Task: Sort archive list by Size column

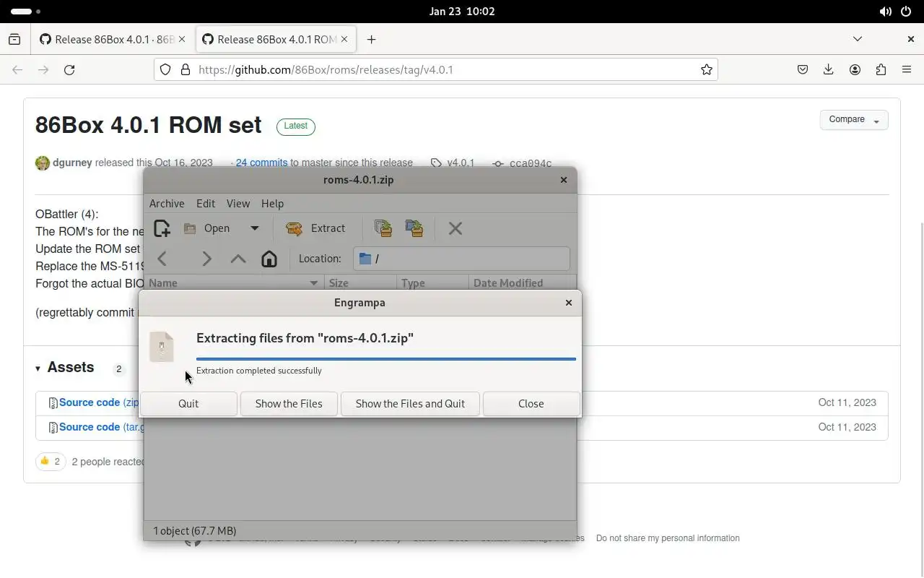Action: tap(360, 283)
